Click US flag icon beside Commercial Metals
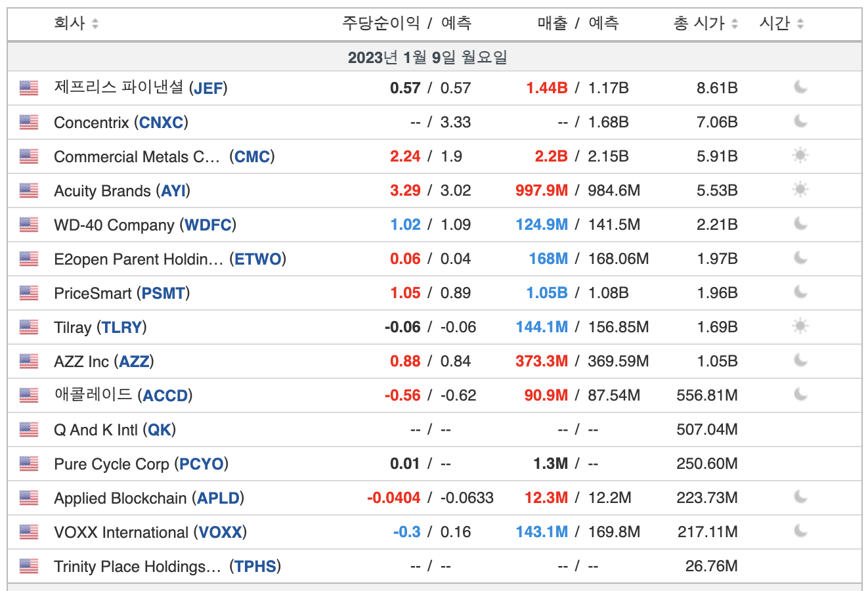 (29, 156)
